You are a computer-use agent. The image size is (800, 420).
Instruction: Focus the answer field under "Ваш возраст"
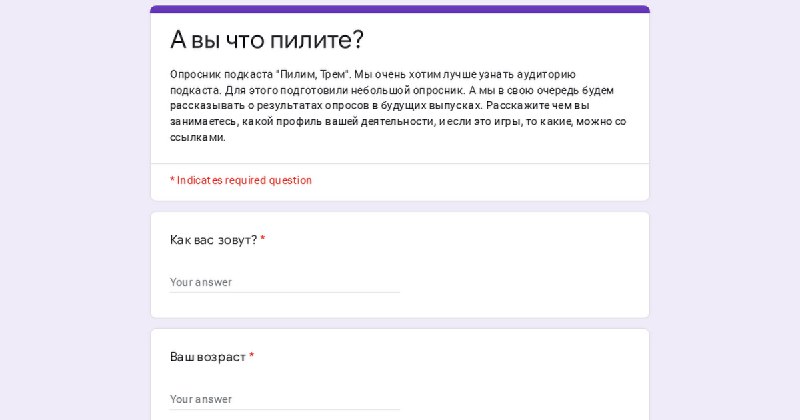pyautogui.click(x=285, y=399)
